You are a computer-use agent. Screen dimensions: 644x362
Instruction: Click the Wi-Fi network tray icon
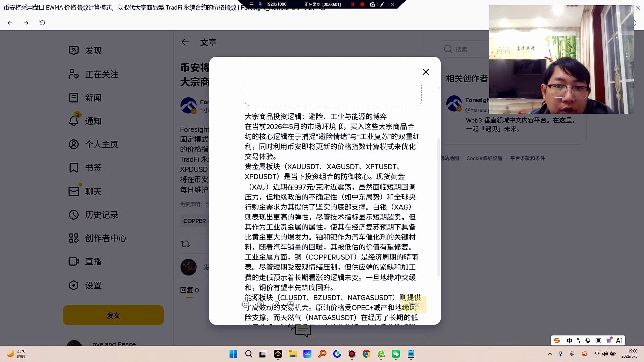point(597,354)
